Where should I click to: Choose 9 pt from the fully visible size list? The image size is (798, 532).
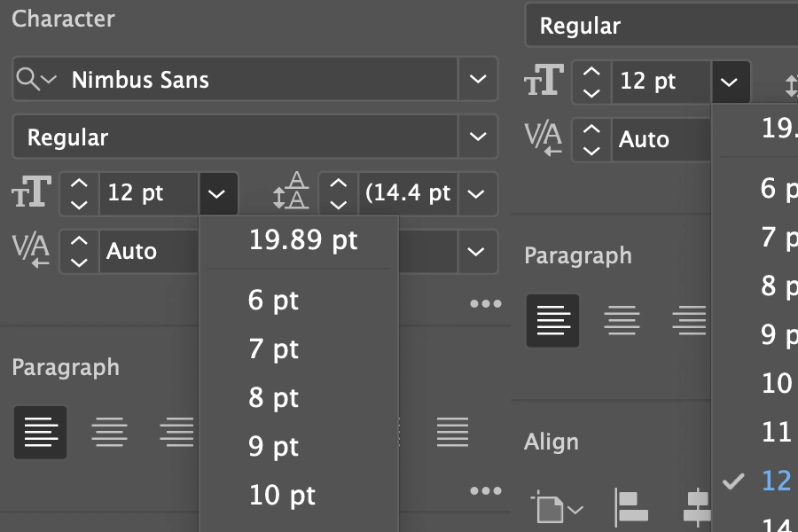coord(299,447)
